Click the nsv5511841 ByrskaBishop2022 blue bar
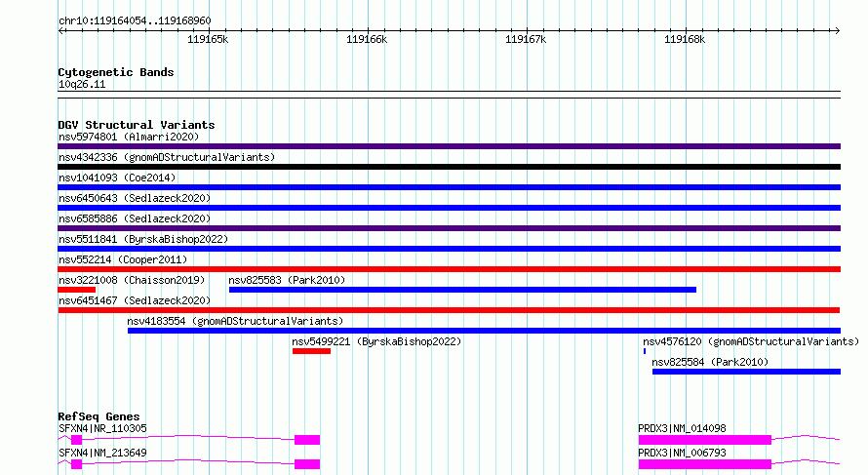Image resolution: width=868 pixels, height=475 pixels. pyautogui.click(x=449, y=249)
